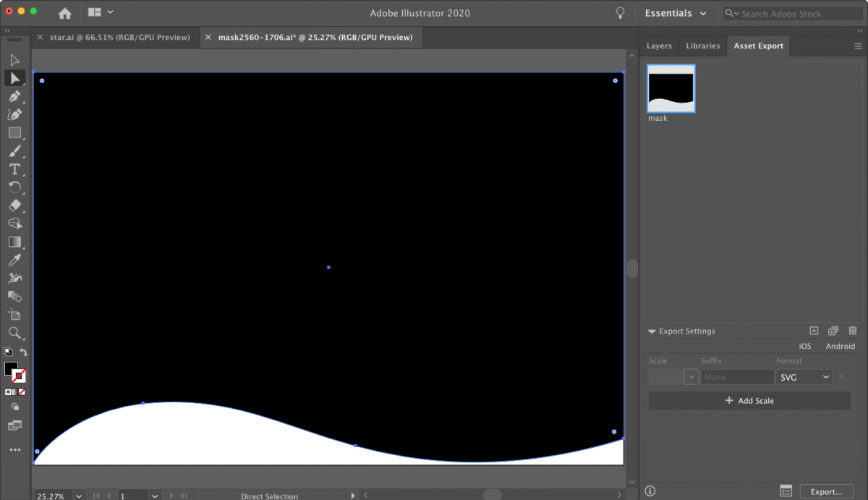Select the Warp tool
Image resolution: width=868 pixels, height=500 pixels.
pos(14,278)
